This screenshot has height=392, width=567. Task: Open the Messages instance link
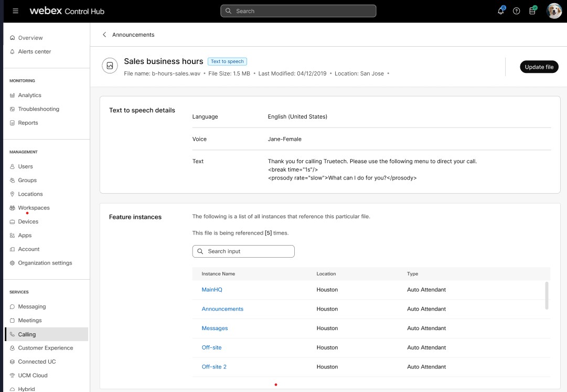215,329
